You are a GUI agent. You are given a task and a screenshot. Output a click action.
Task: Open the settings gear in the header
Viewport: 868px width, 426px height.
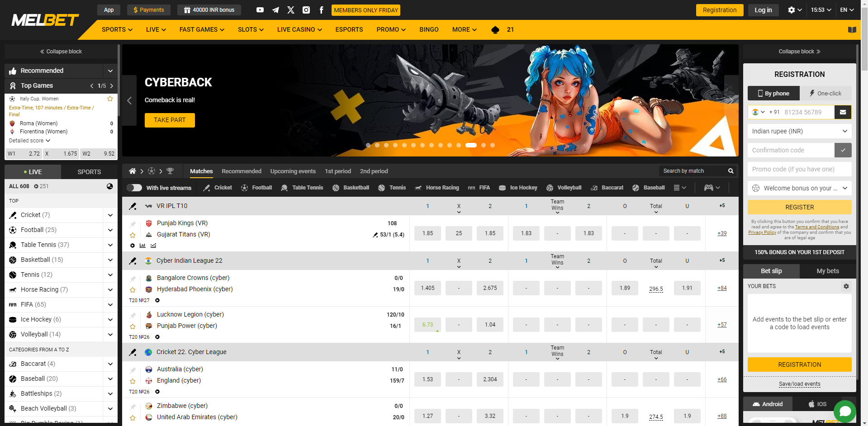tap(792, 10)
